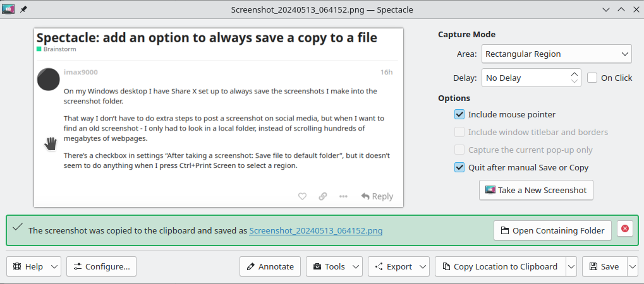Click the Brainstorm category tag in preview
The image size is (644, 284).
56,49
